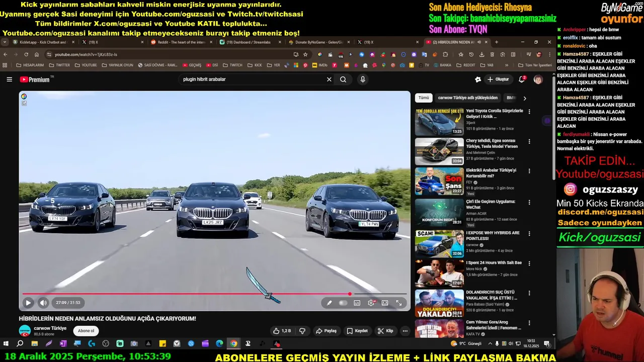Turn on subtitles in video player
This screenshot has width=644, height=362.
click(357, 303)
